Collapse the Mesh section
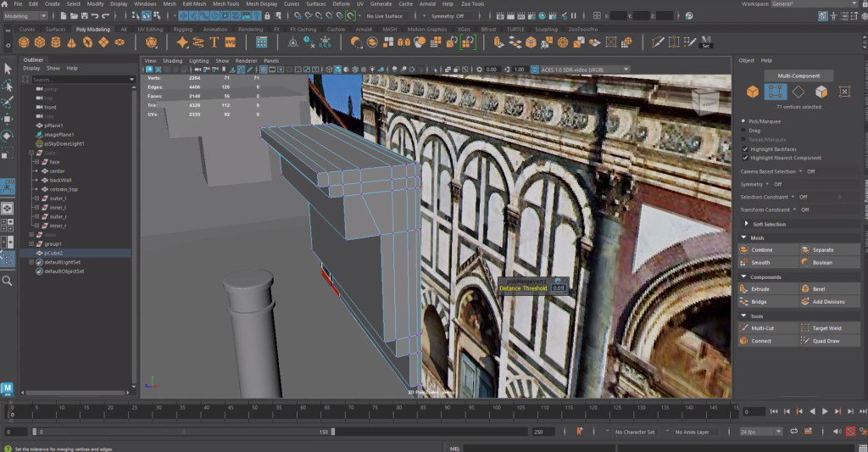868x452 pixels. 743,237
